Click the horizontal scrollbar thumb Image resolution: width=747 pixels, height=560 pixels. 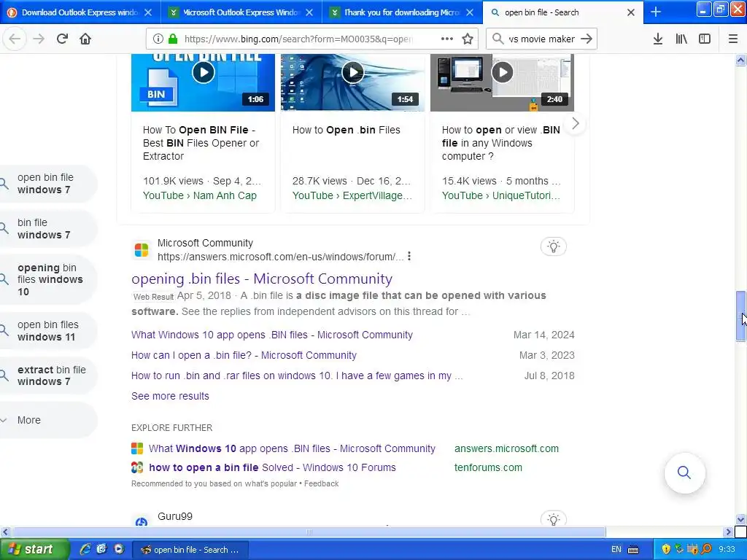309,532
